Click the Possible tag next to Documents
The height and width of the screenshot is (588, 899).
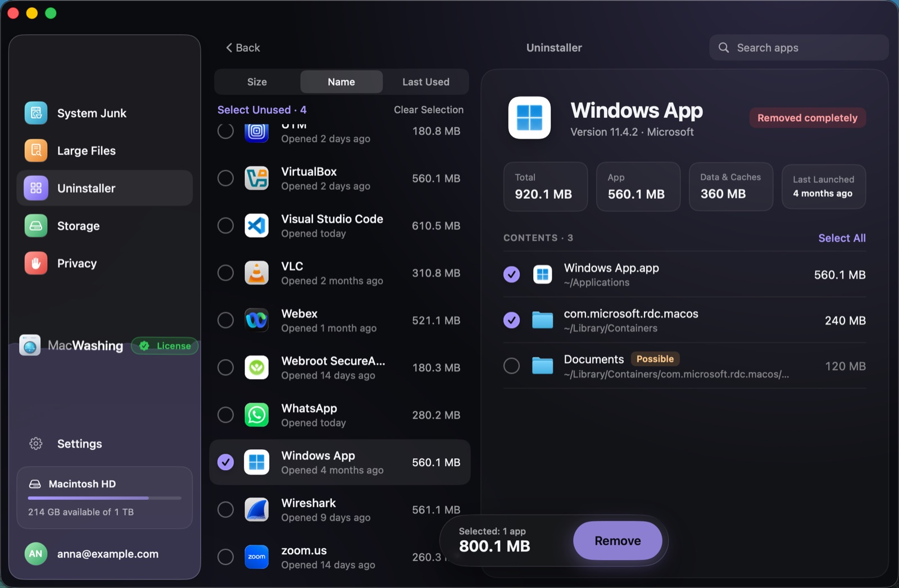(655, 359)
